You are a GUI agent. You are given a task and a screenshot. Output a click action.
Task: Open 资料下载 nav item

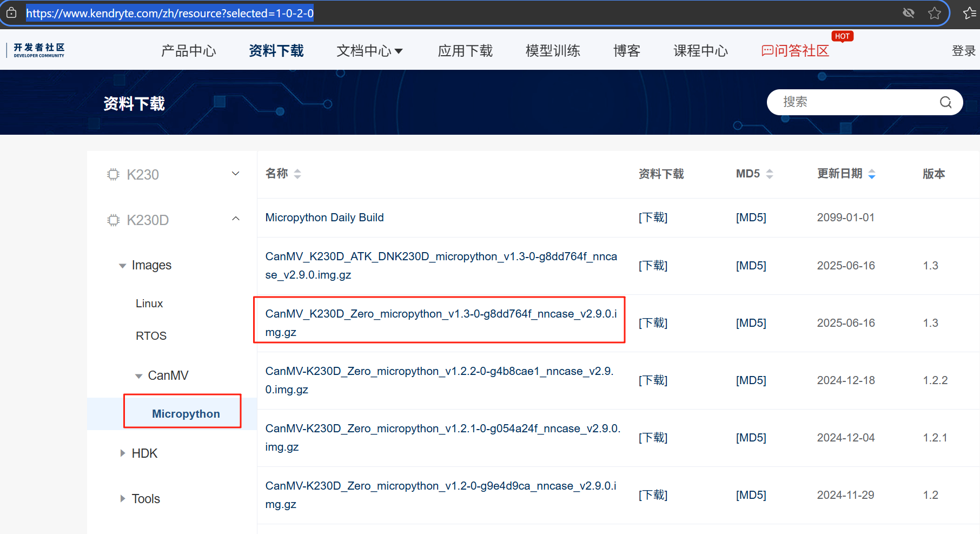[x=276, y=51]
